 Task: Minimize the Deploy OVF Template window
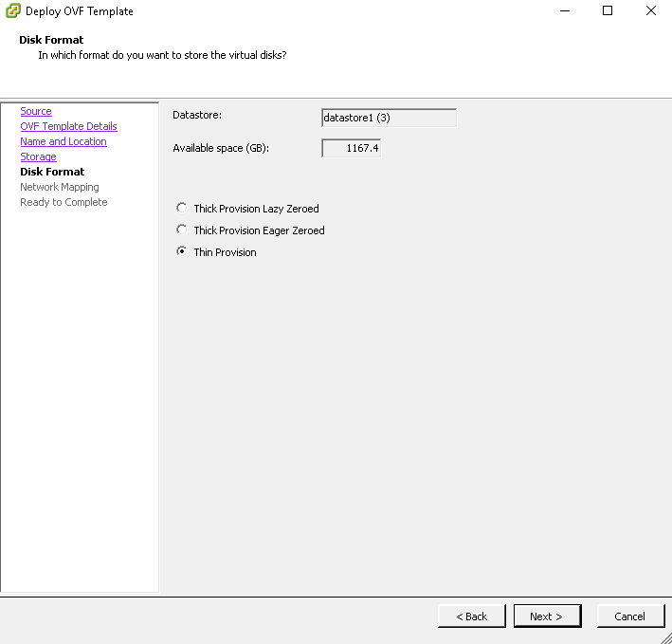coord(565,10)
